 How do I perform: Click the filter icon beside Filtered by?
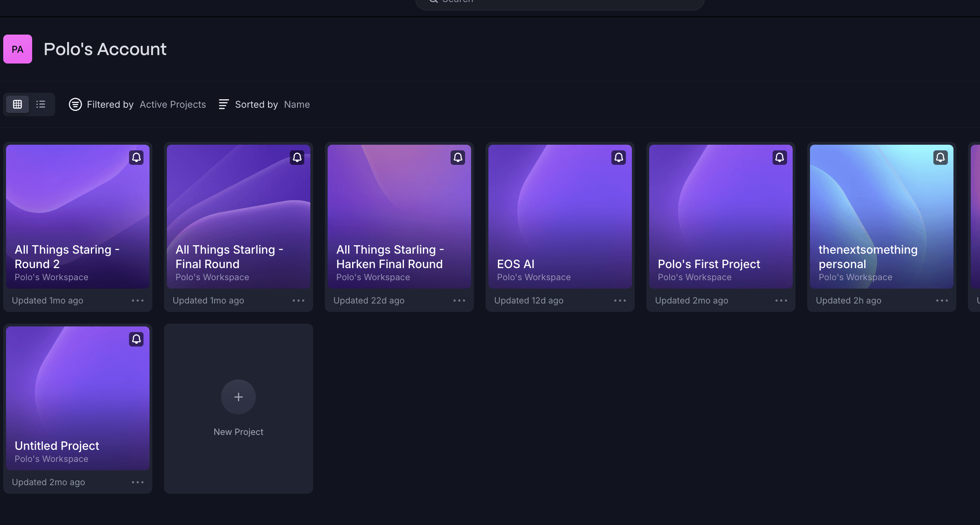coord(75,105)
